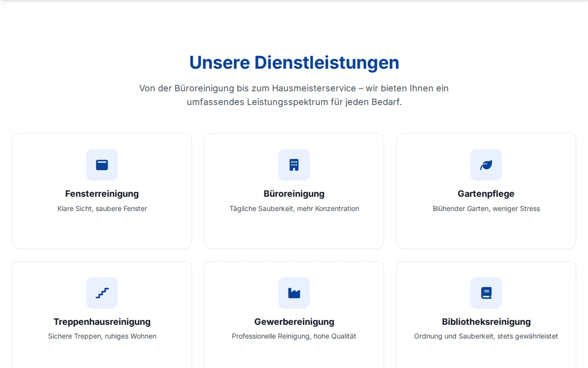Screen dimensions: 588x368
Task: Open the Büroreinigung heading
Action: click(294, 194)
